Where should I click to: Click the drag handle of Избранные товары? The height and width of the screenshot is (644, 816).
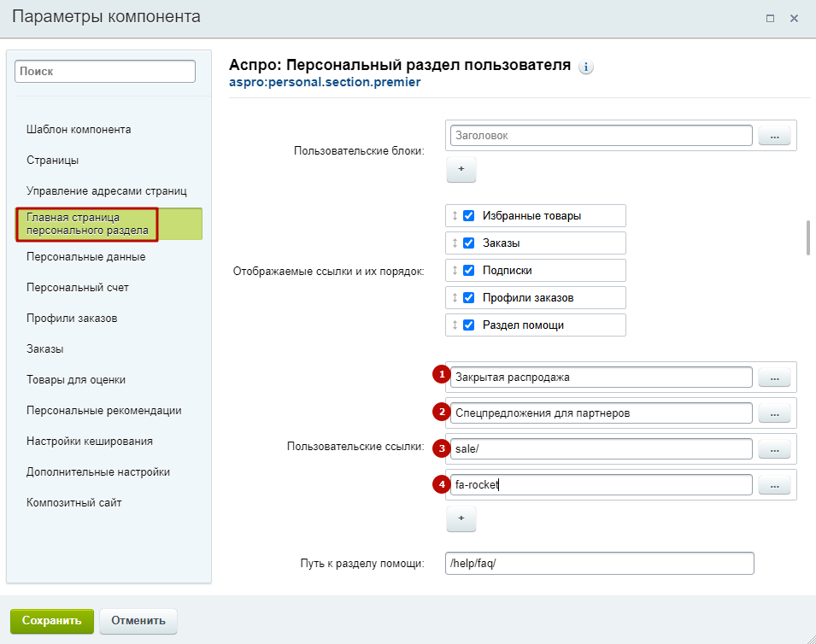coord(455,215)
